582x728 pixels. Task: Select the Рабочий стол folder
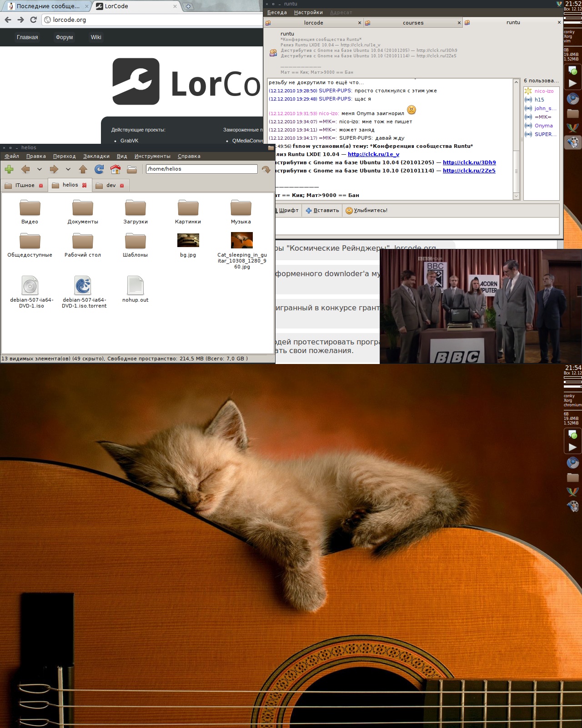83,245
